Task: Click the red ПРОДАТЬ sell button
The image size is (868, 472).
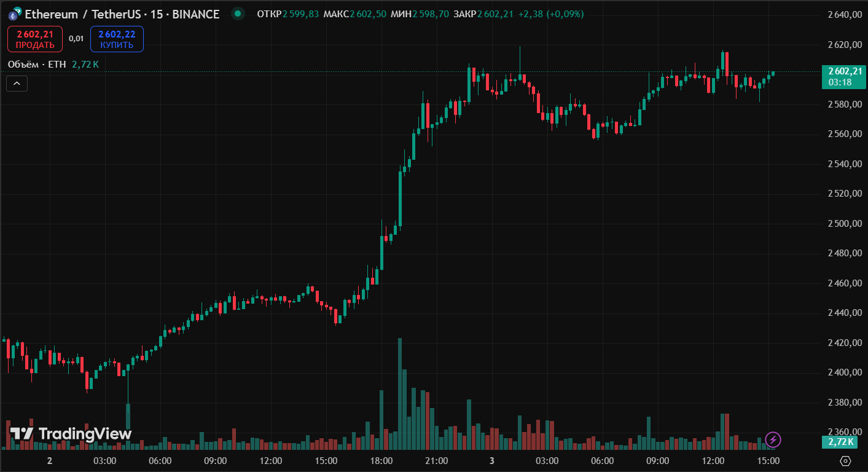Action: click(35, 39)
